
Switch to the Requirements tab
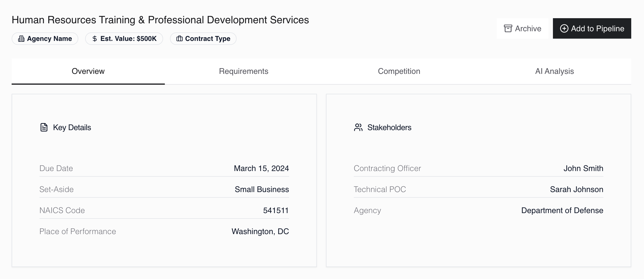click(x=243, y=71)
